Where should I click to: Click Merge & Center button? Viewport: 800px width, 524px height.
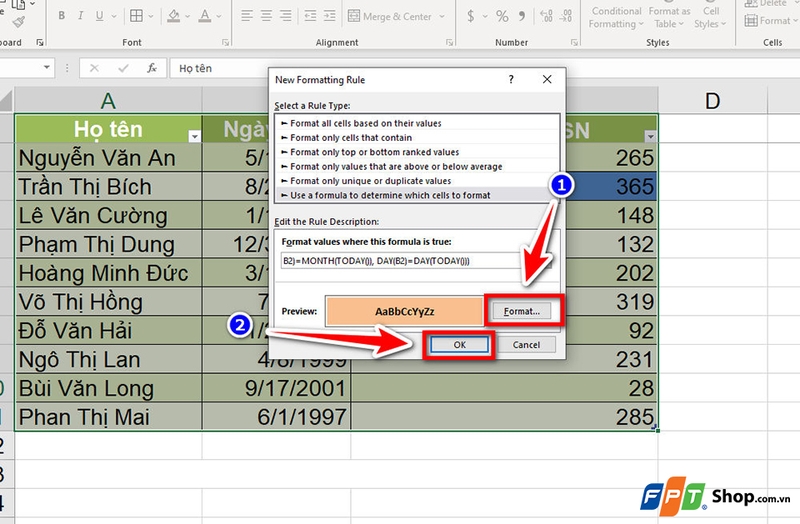(390, 16)
